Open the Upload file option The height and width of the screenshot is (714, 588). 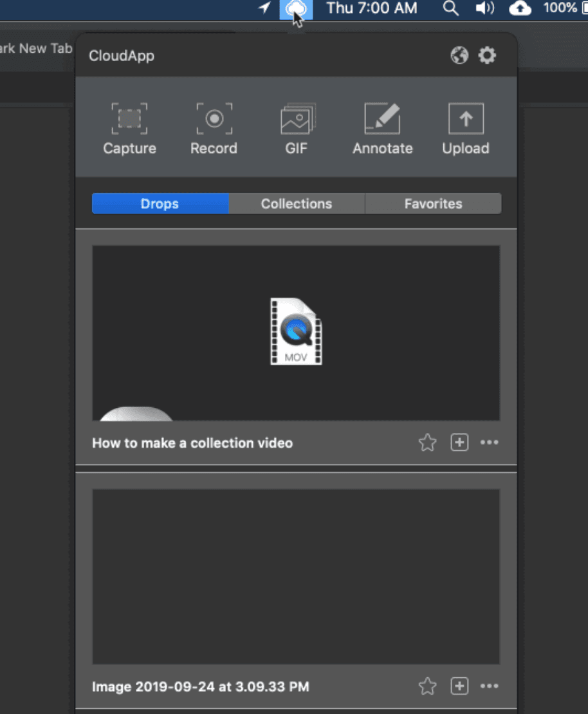(466, 129)
